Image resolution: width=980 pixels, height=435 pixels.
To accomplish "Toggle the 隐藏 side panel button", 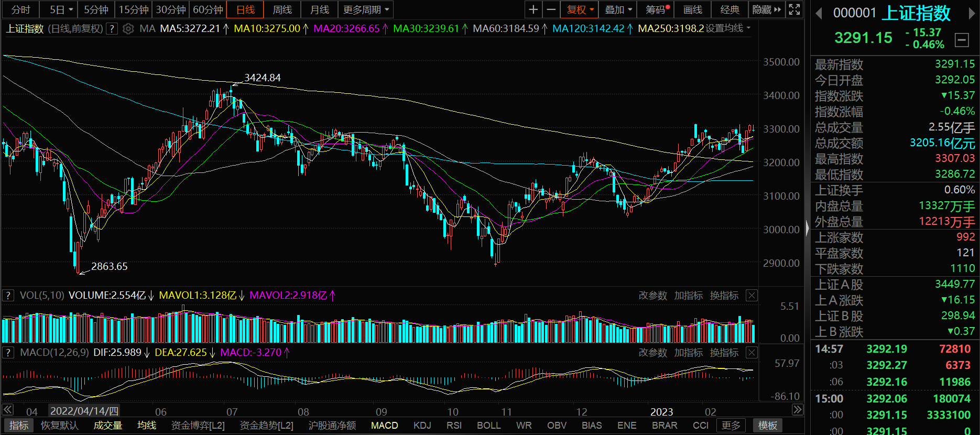I will (x=766, y=9).
